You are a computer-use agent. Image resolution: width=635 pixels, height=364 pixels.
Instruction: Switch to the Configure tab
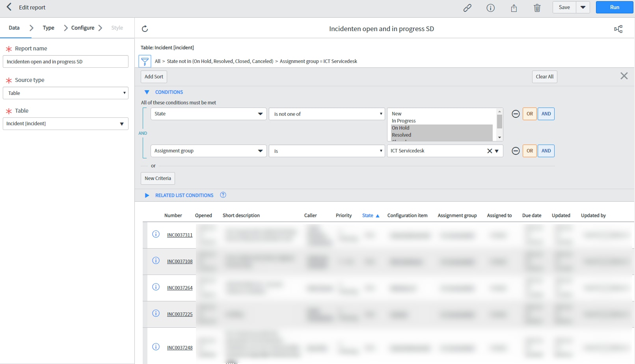coord(83,28)
